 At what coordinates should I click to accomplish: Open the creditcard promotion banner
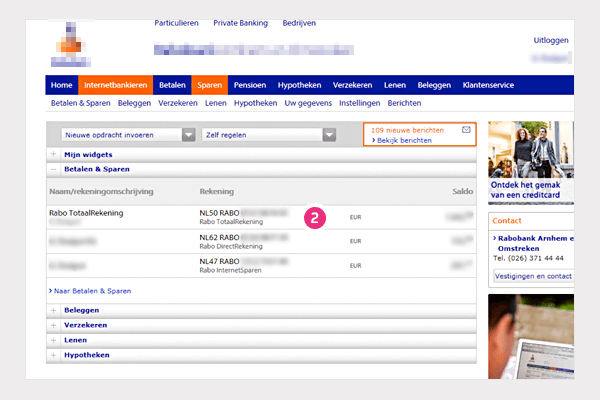pyautogui.click(x=531, y=163)
